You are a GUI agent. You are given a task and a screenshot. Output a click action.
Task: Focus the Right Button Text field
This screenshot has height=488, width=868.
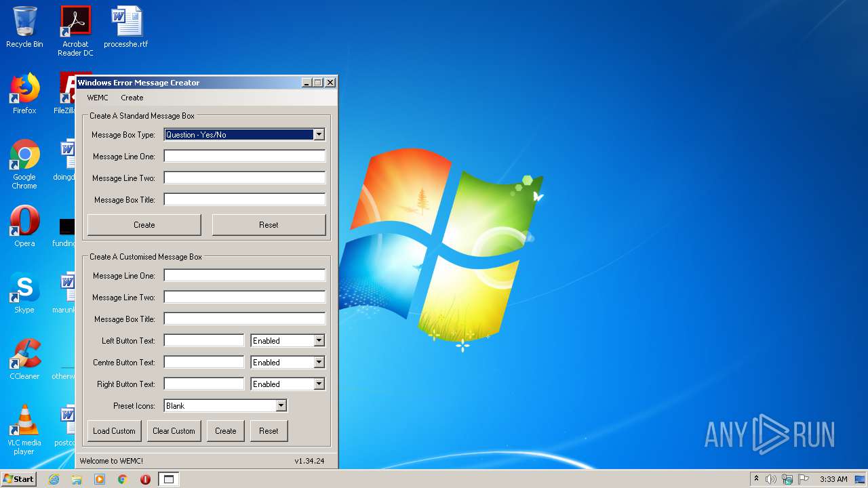click(x=204, y=384)
